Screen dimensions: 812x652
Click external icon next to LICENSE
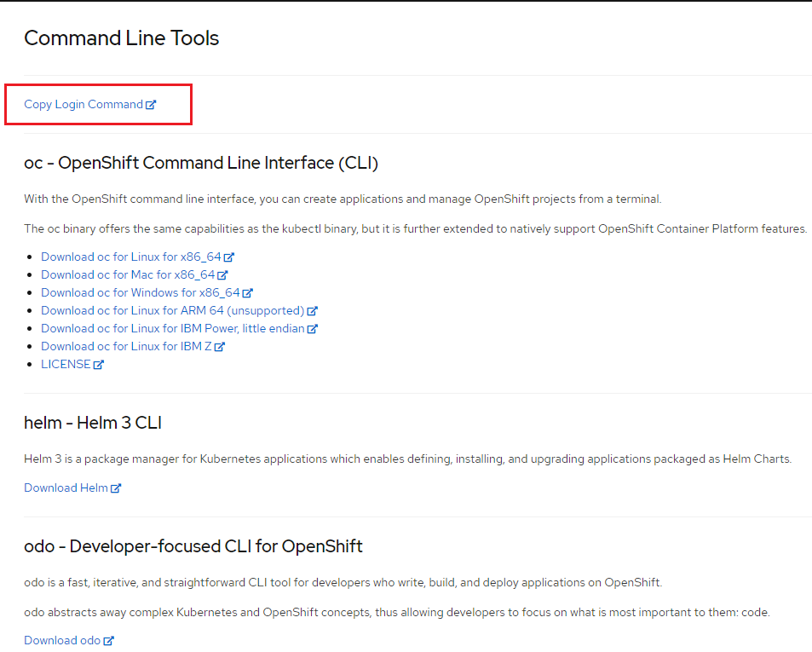click(x=98, y=365)
